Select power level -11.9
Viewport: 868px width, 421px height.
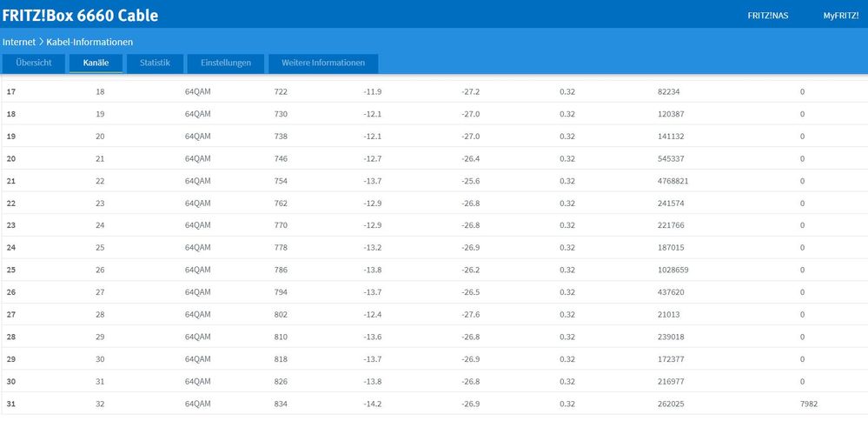click(x=373, y=92)
